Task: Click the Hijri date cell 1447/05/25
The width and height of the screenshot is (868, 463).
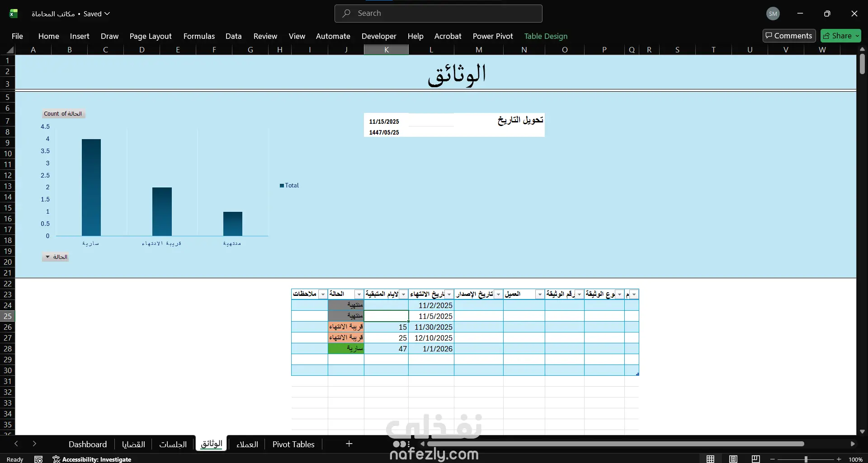Action: click(x=384, y=132)
